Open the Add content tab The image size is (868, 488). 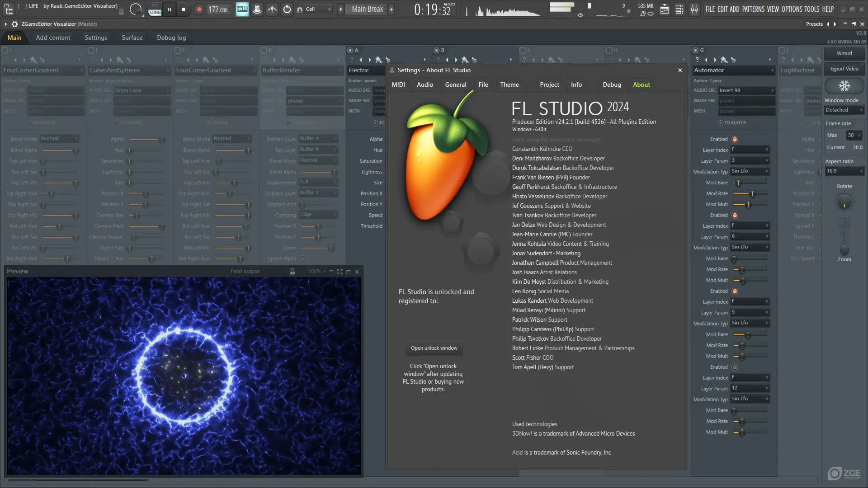53,38
